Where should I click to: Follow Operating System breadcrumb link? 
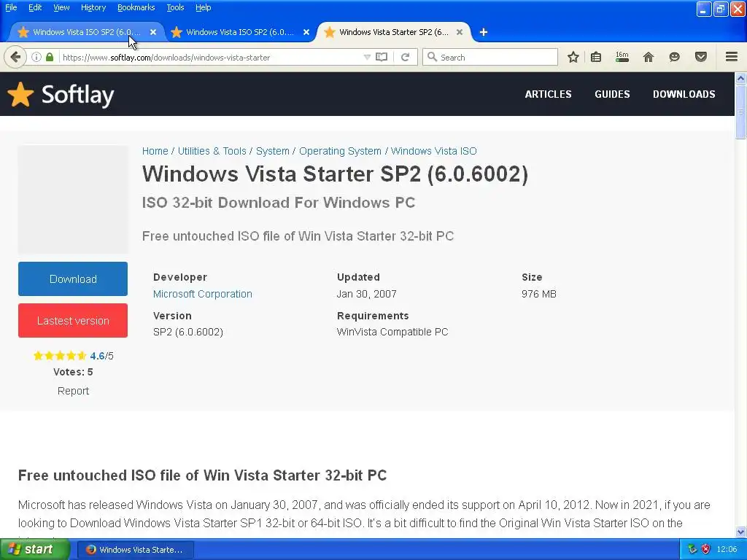pos(340,151)
